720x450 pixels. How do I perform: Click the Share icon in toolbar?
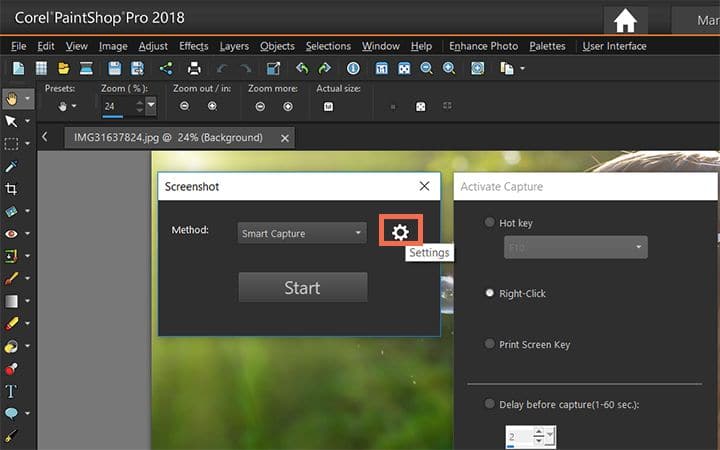[166, 68]
